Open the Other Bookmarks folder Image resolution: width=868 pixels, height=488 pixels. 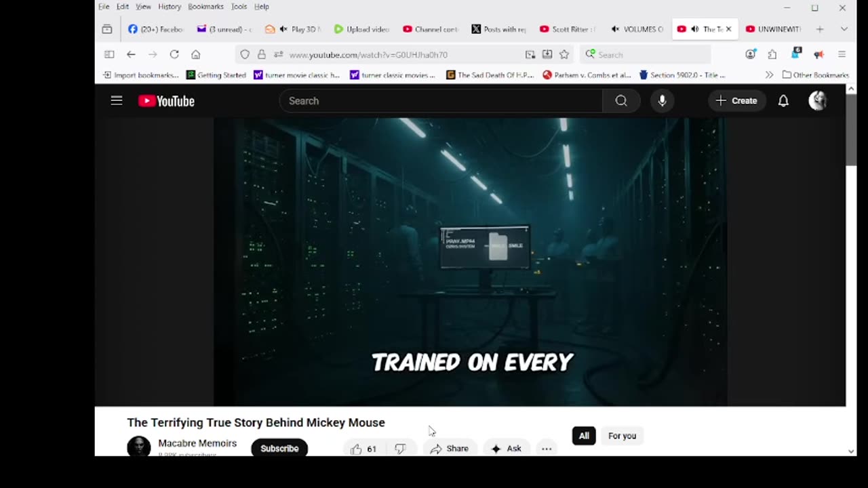tap(815, 75)
